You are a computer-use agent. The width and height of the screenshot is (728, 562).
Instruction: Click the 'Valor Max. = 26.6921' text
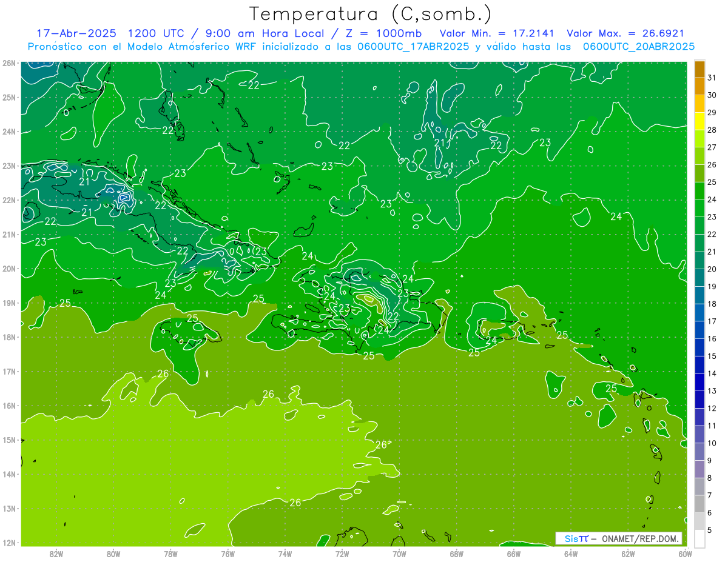(x=625, y=33)
